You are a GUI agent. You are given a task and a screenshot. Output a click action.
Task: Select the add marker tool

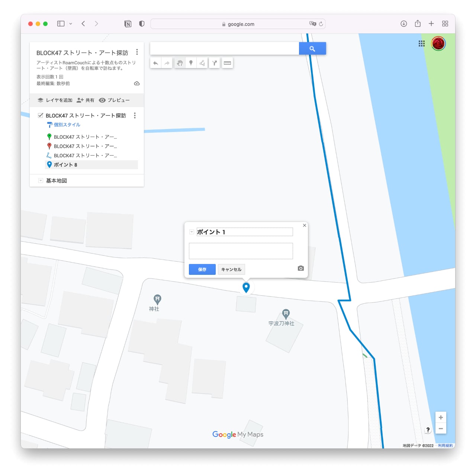click(191, 63)
